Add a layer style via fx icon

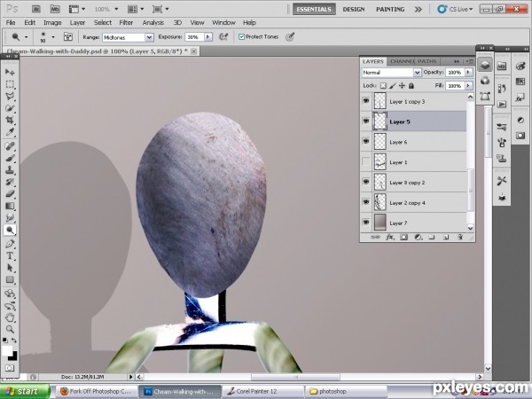(x=390, y=237)
